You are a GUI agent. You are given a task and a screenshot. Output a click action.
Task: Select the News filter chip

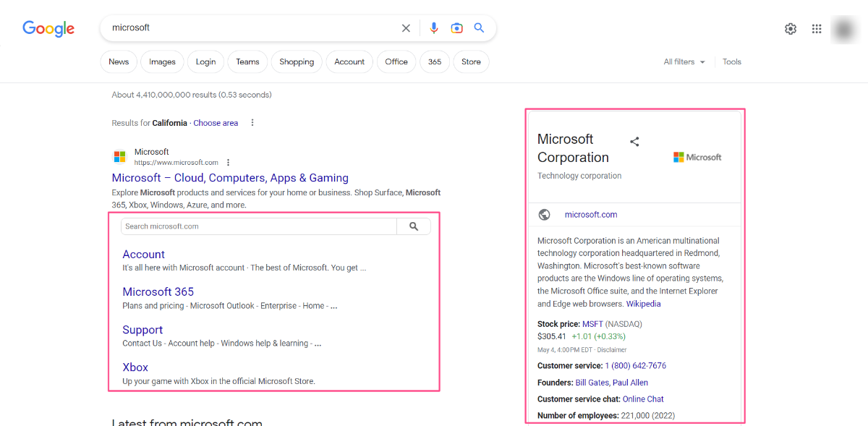[x=119, y=62]
